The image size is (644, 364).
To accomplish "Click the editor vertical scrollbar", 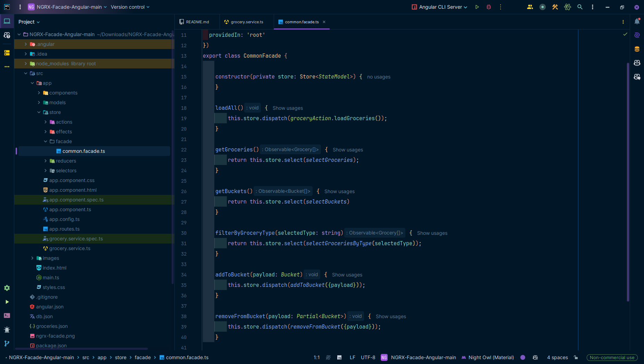I will pyautogui.click(x=628, y=182).
